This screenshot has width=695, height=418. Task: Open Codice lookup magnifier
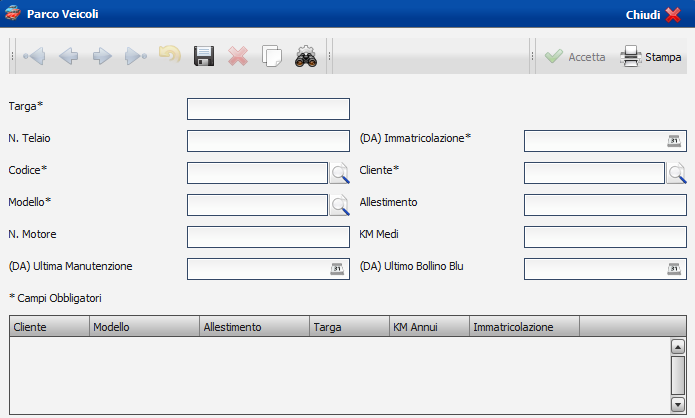click(341, 173)
